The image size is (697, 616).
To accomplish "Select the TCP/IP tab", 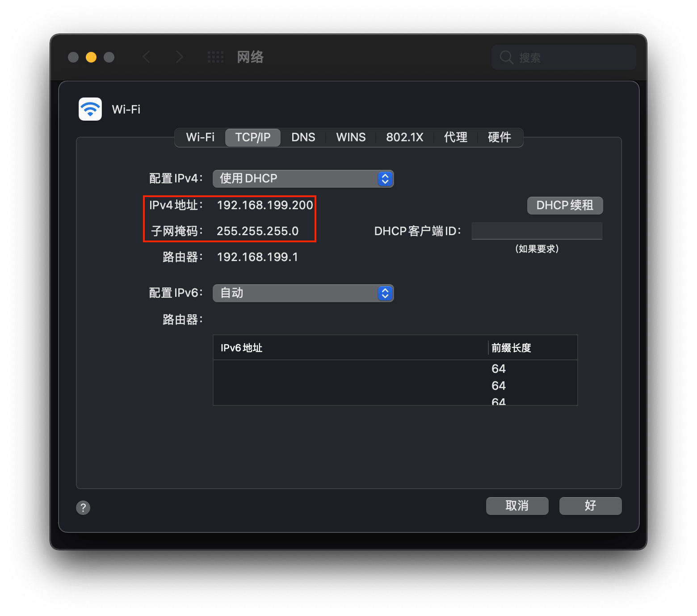I will click(253, 137).
